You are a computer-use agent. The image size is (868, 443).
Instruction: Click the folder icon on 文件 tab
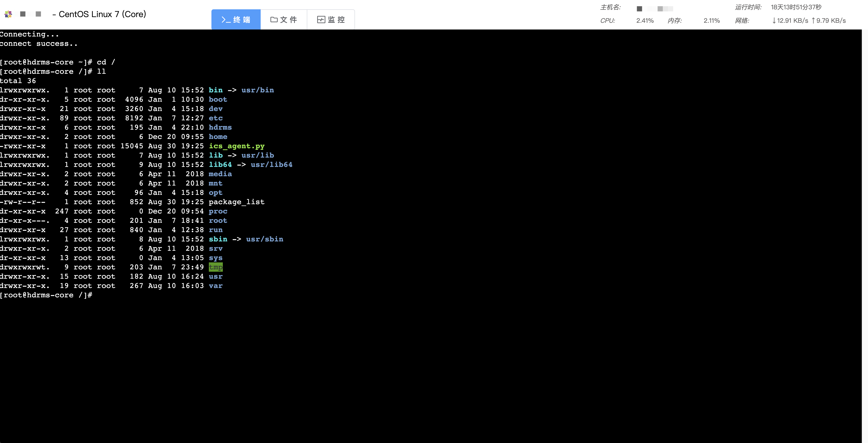(274, 20)
